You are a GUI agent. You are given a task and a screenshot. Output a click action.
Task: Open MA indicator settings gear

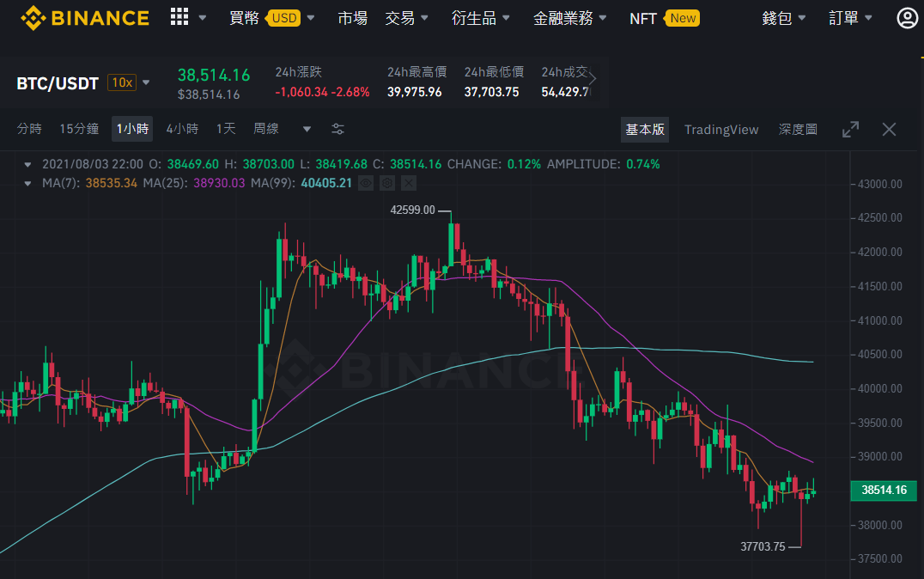click(x=387, y=183)
